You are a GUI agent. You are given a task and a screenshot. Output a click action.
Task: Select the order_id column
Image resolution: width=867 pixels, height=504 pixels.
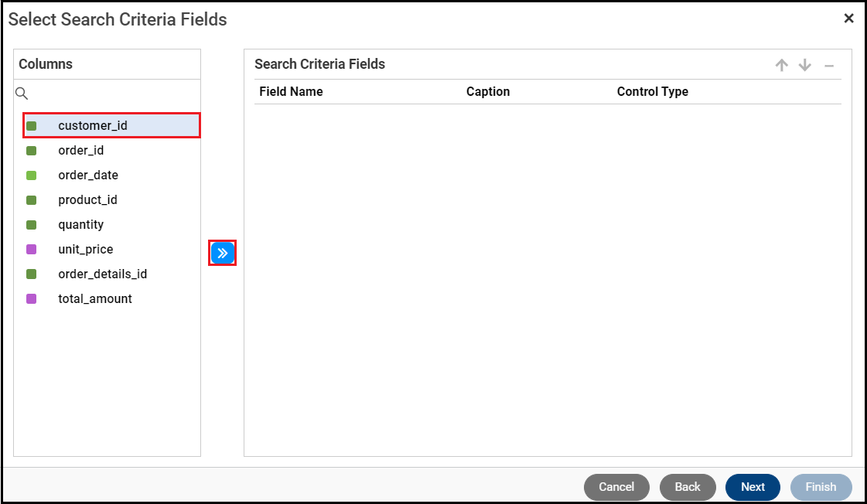click(x=80, y=151)
